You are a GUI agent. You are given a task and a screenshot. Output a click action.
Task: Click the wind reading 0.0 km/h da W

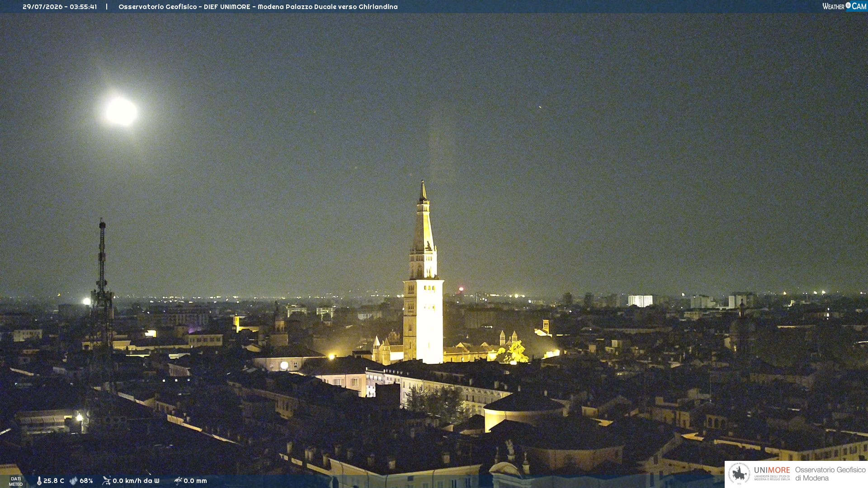click(x=136, y=481)
